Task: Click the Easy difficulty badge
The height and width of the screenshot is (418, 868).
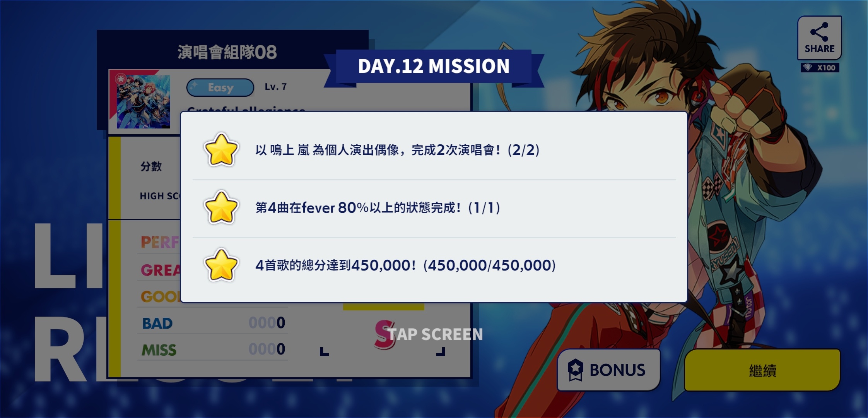Action: 220,87
